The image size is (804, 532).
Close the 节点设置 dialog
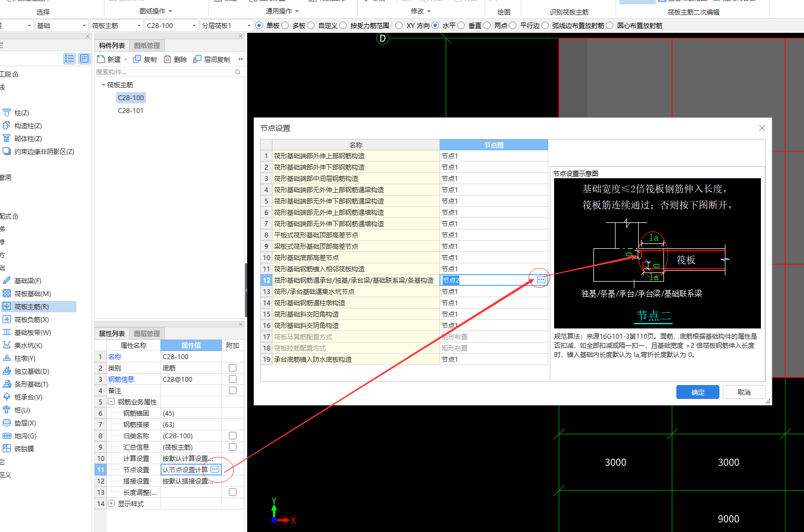tap(761, 128)
